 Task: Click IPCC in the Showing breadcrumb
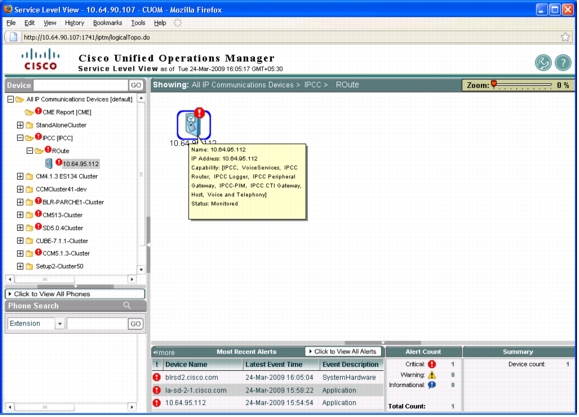(x=312, y=85)
